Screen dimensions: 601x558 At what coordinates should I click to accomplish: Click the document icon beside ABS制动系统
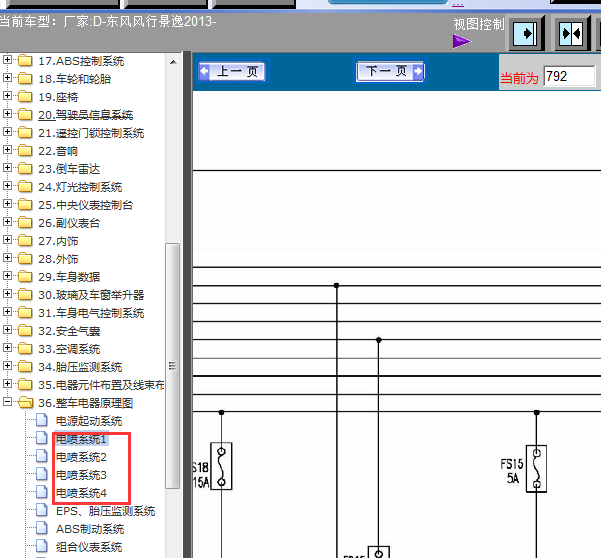coord(41,528)
